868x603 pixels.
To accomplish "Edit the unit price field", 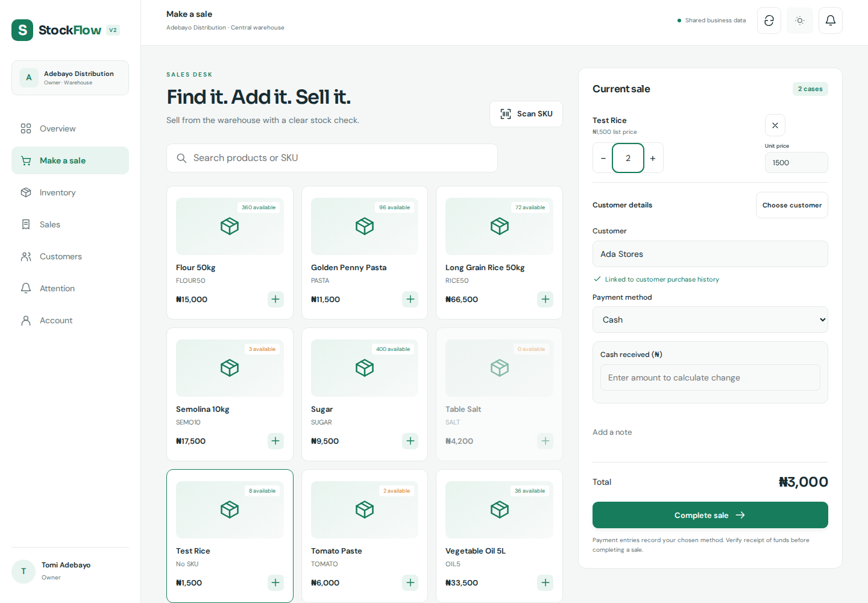I will [796, 163].
